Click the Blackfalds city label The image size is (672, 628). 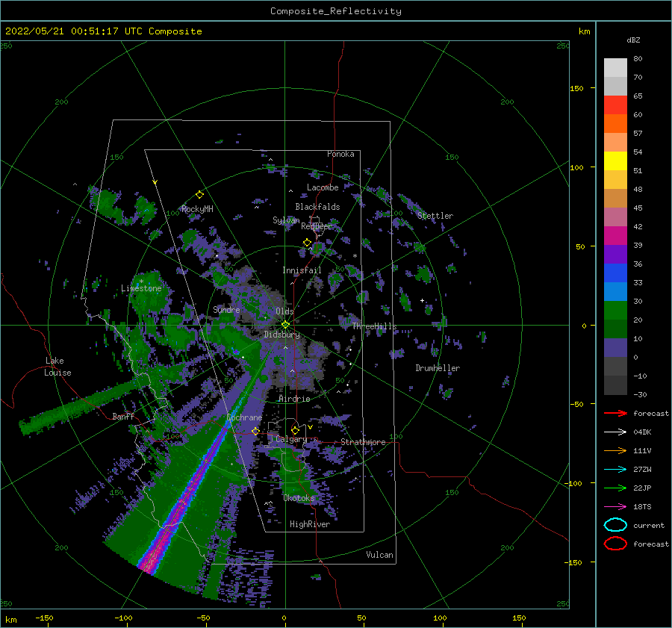317,207
